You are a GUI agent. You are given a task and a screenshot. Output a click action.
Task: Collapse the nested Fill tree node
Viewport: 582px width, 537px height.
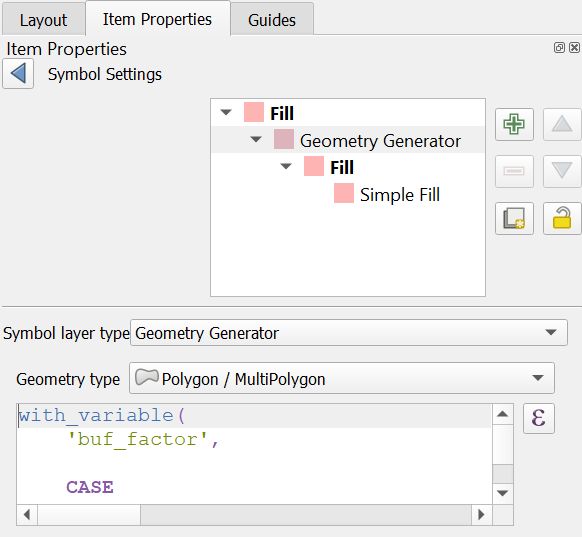pos(286,166)
